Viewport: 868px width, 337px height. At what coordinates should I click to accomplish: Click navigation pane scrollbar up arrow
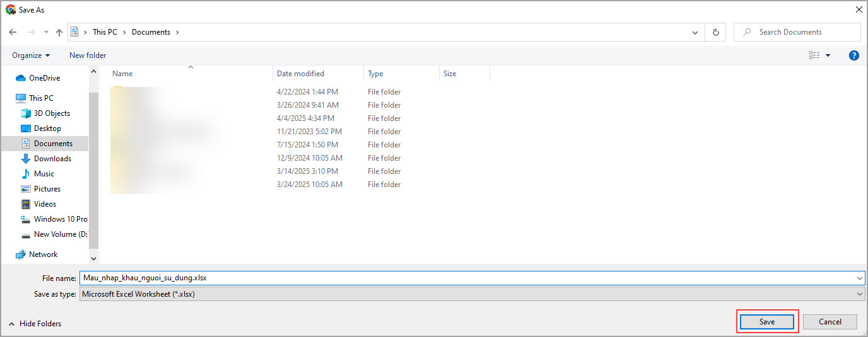tap(94, 72)
